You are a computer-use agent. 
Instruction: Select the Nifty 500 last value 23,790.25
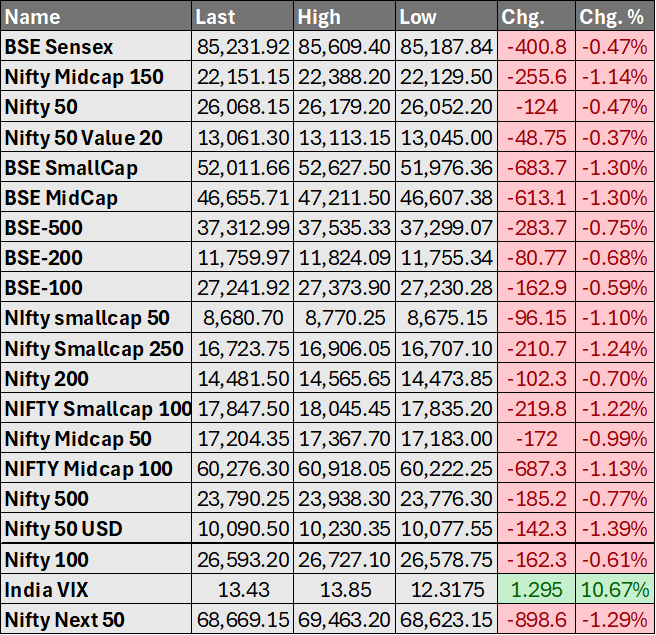(x=242, y=499)
